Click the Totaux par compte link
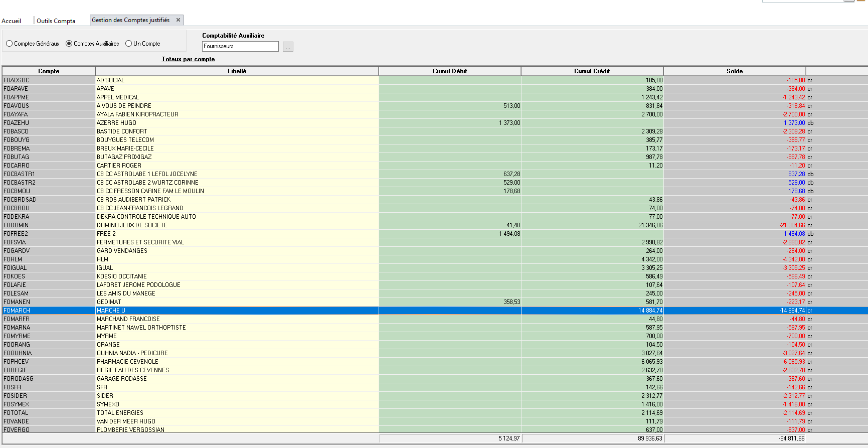868x448 pixels. [x=188, y=59]
